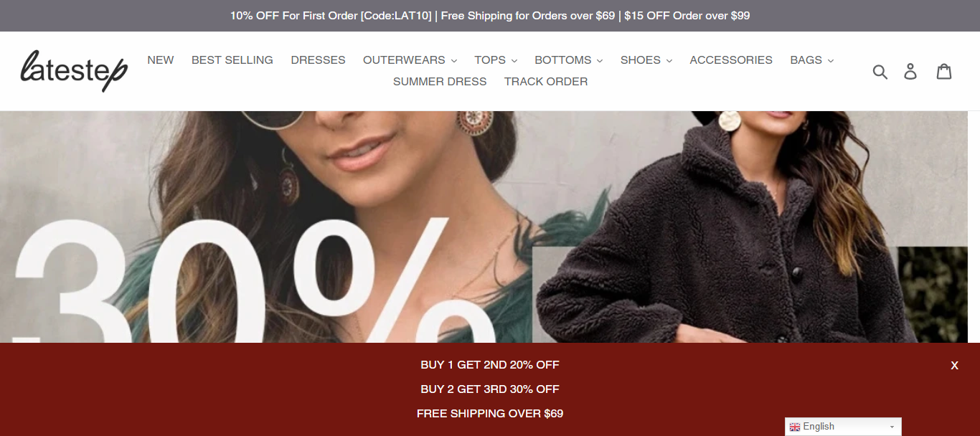Close the red promotion banner
The image size is (980, 436).
954,365
